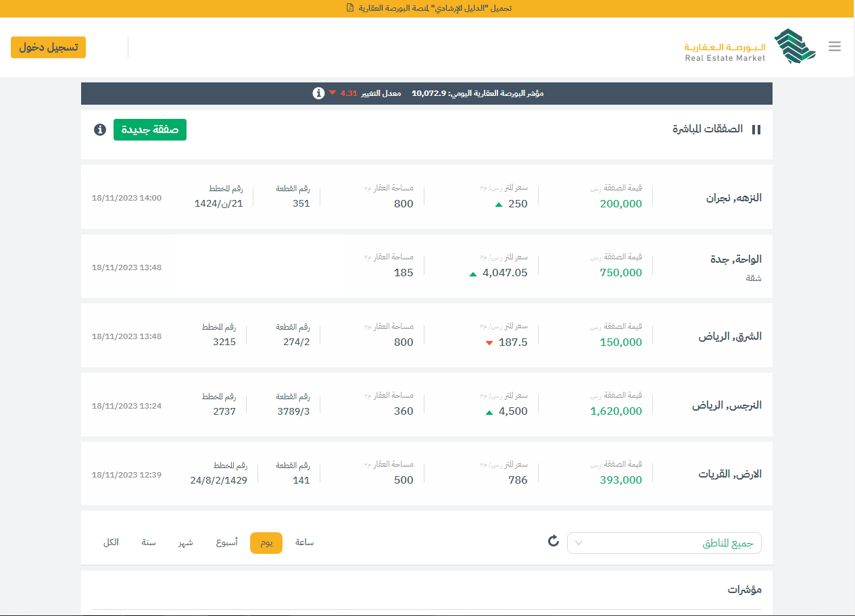Select the يوم time range
Screen dimensions: 855x616
[x=266, y=543]
